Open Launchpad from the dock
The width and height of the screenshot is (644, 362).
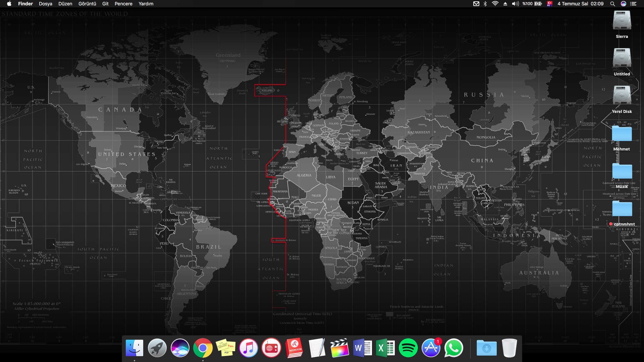[157, 348]
